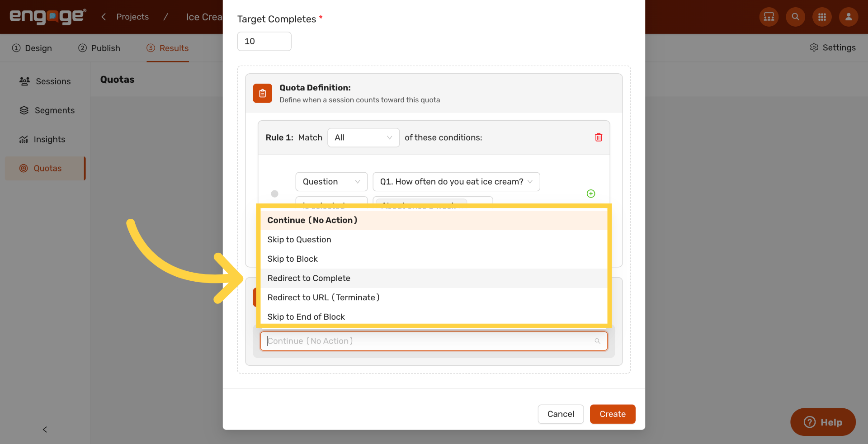Click the search icon in top header

795,17
